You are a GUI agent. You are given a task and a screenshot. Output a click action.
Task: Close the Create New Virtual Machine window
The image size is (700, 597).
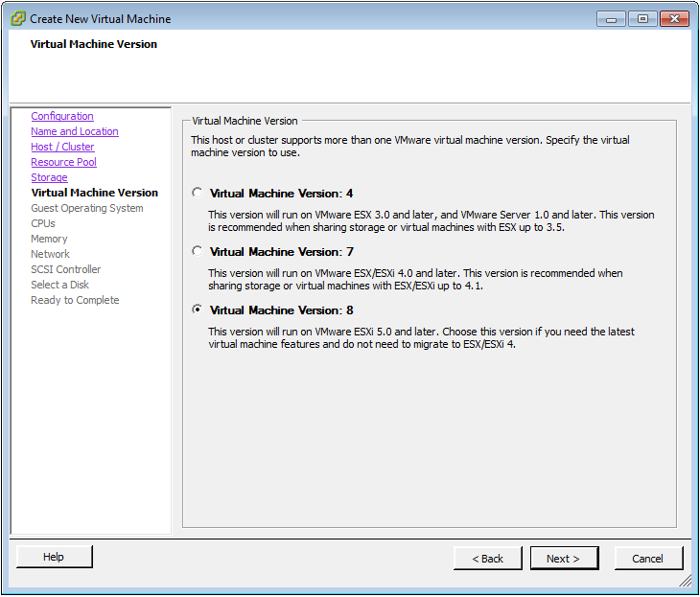674,19
